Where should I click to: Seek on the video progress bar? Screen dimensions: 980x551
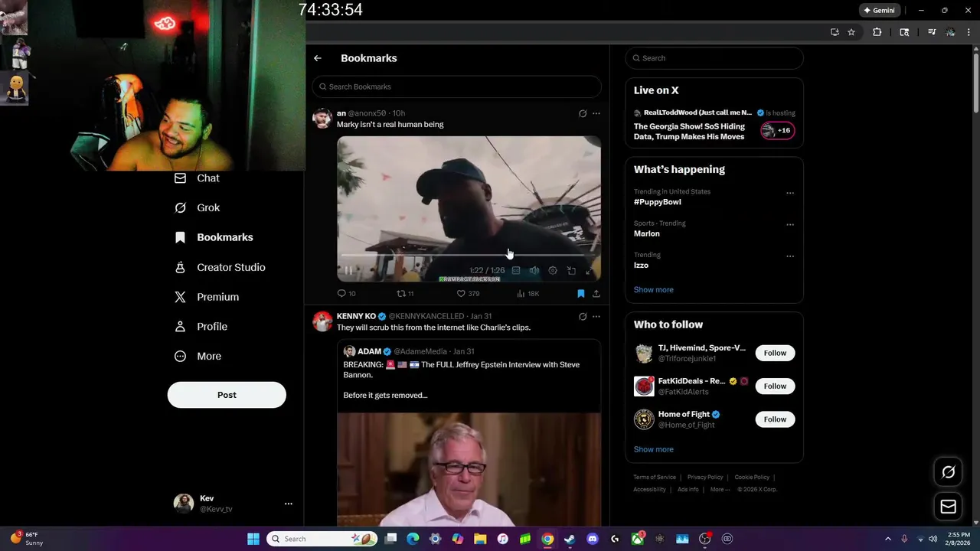[469, 255]
